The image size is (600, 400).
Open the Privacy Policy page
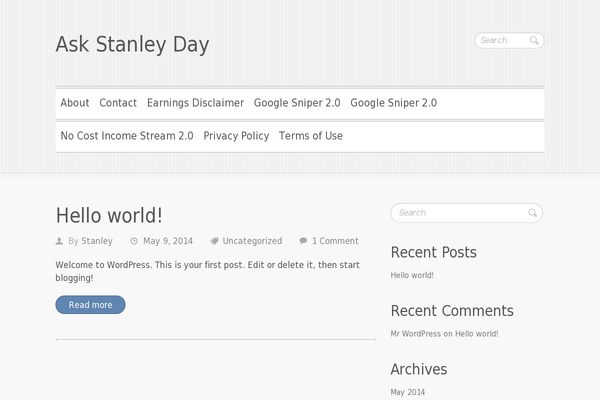(236, 136)
